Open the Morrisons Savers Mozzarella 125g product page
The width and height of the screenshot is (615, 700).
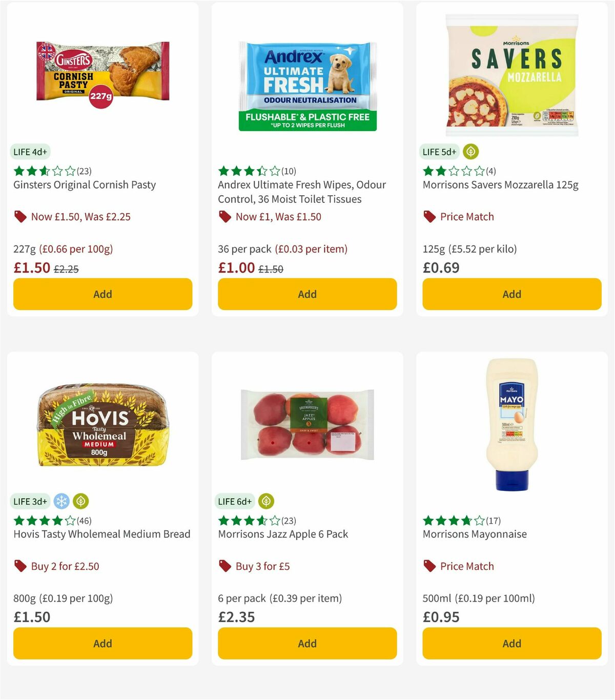(x=500, y=185)
